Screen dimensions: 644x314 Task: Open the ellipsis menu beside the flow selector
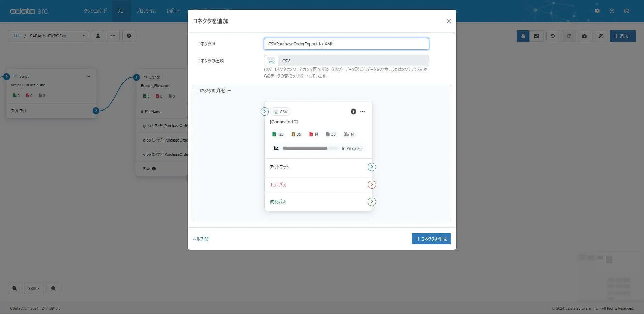pos(113,36)
